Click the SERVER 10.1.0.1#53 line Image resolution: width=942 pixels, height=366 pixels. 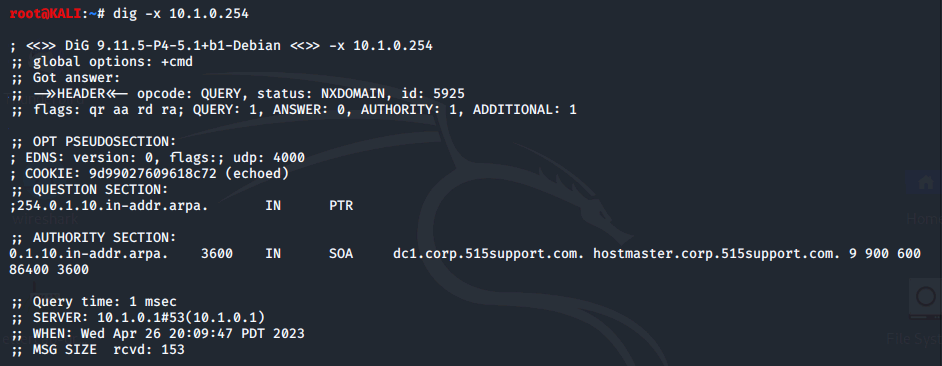point(137,317)
